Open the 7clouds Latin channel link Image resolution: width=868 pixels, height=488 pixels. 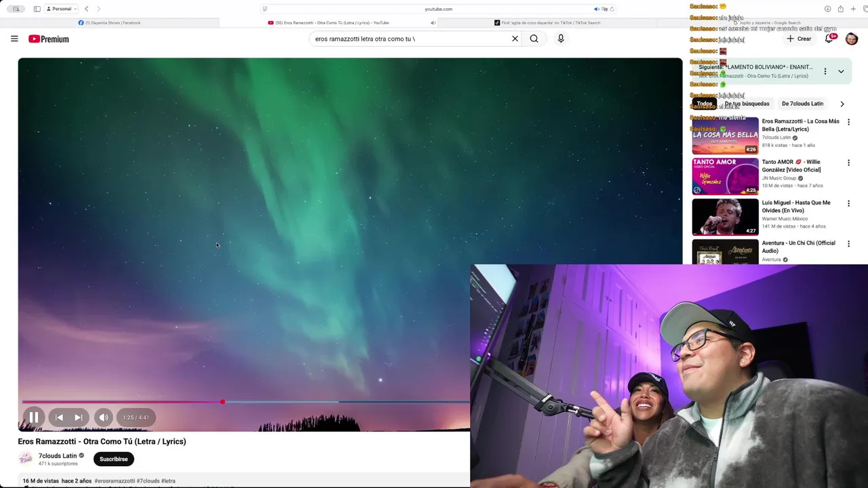58,455
